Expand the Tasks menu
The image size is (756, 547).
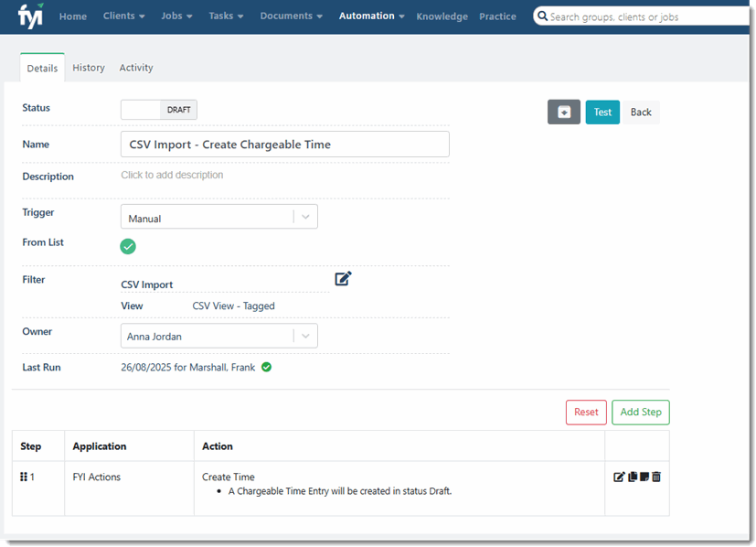[x=226, y=16]
